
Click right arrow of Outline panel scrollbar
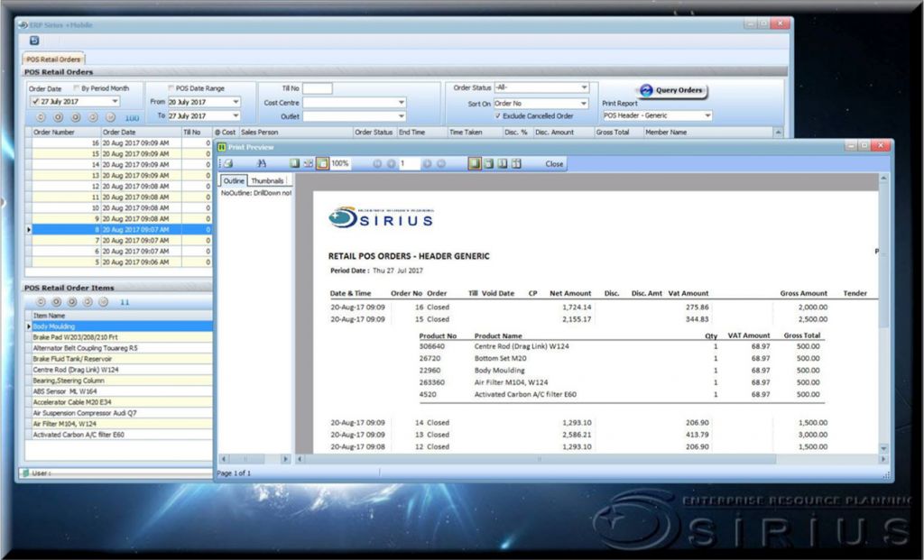pos(286,459)
